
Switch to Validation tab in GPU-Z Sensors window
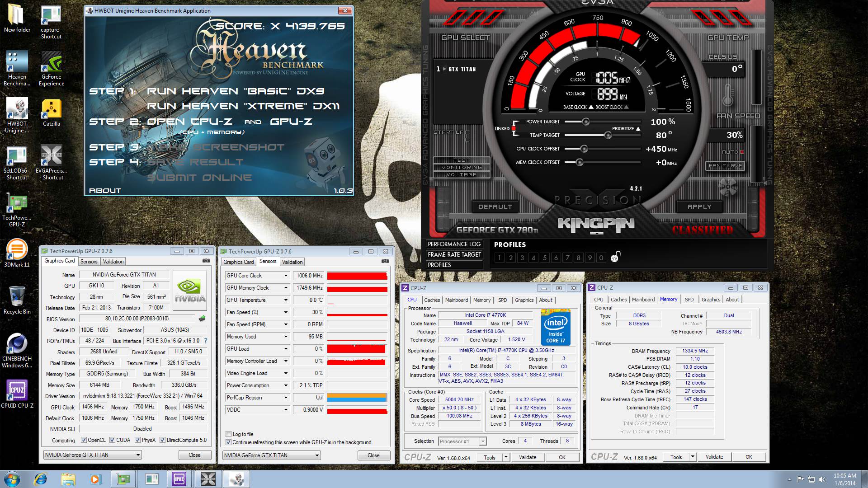click(292, 262)
